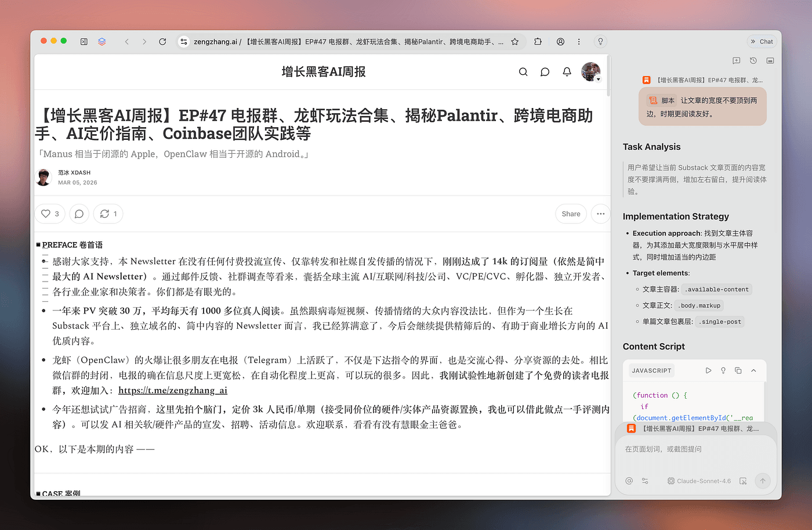Mention with the @ icon in chat

[x=629, y=481]
